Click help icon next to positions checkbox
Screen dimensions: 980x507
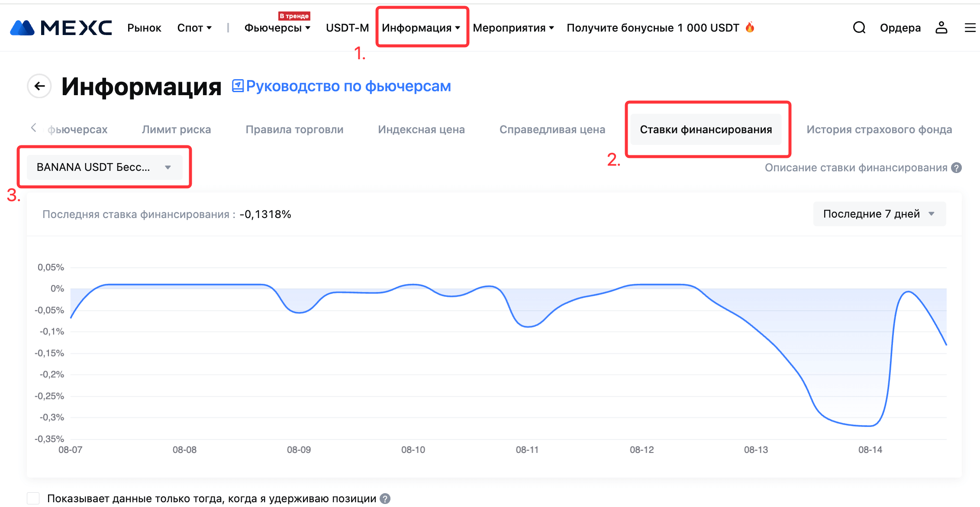click(385, 498)
